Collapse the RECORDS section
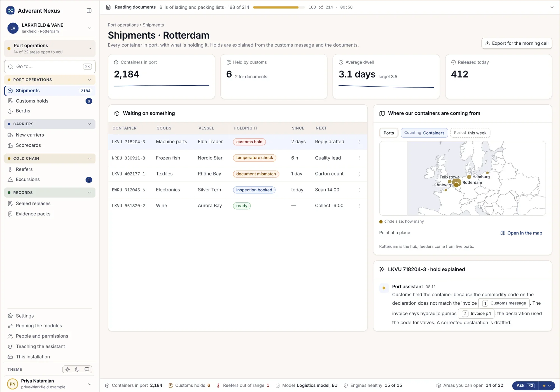 pyautogui.click(x=50, y=193)
